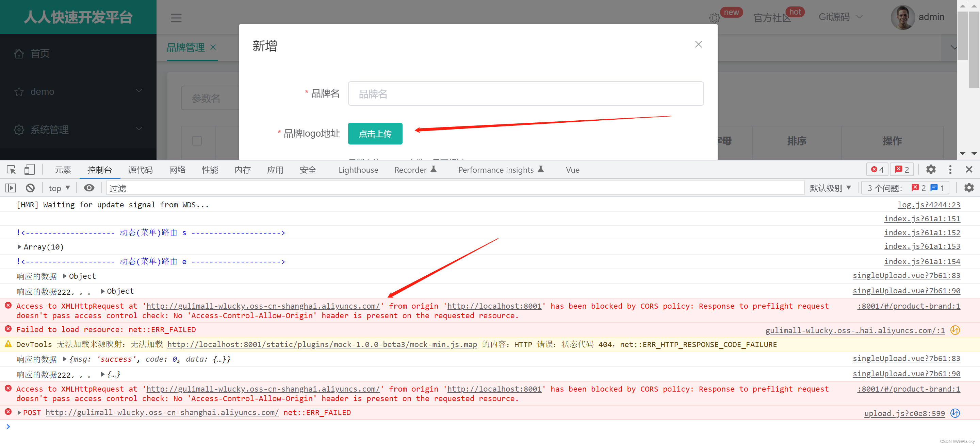Switch to the 网络 DevTools tab
The height and width of the screenshot is (447, 980).
177,170
